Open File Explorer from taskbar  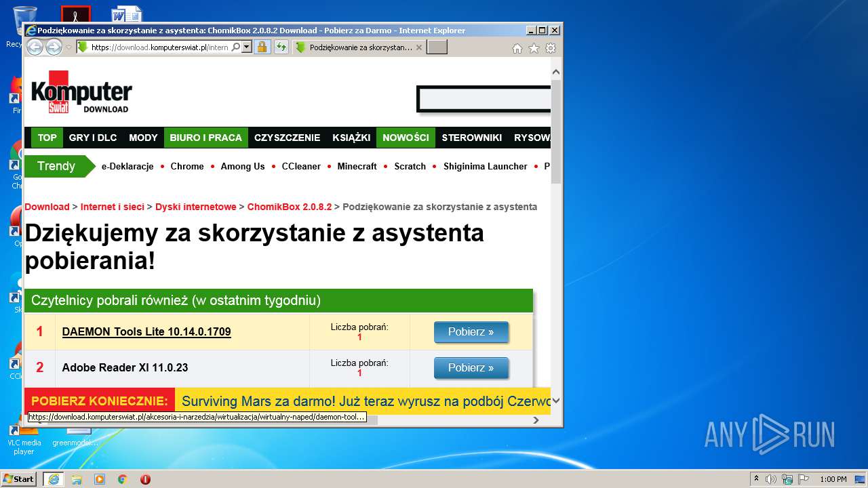(x=77, y=479)
